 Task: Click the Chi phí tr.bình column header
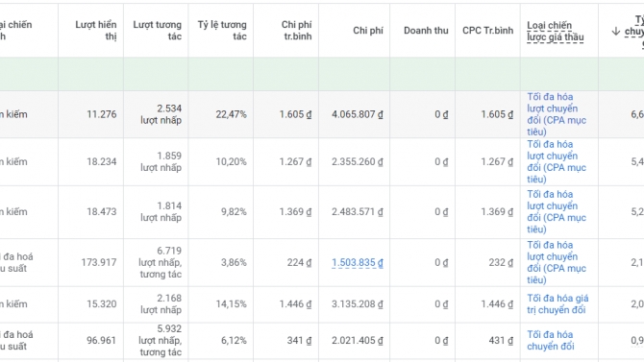297,31
